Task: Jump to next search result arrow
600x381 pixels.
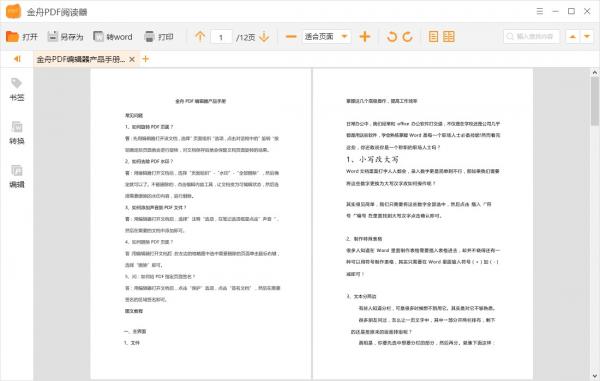Action: click(587, 37)
